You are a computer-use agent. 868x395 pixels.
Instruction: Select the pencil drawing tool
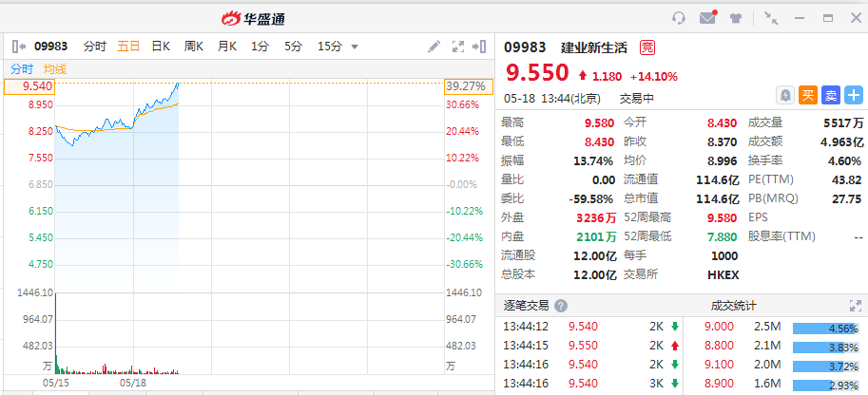(434, 47)
